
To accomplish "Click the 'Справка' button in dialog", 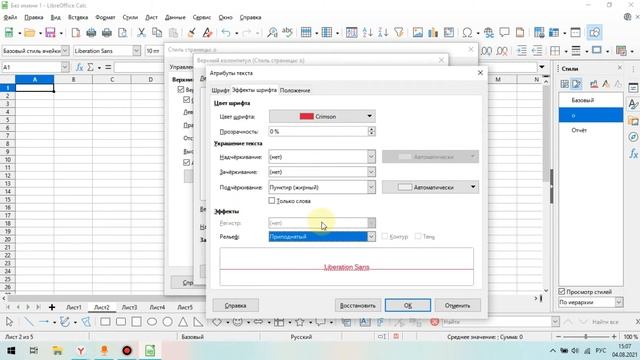I will (x=236, y=305).
